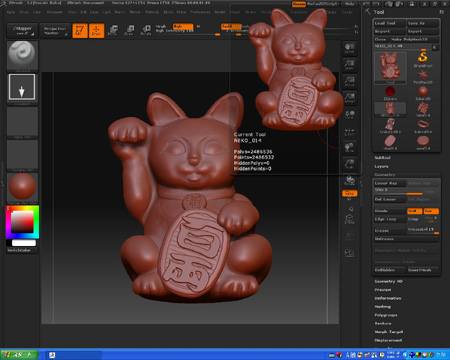The height and width of the screenshot is (360, 450).
Task: Toggle the orange Rgb paint button
Action: point(183,26)
